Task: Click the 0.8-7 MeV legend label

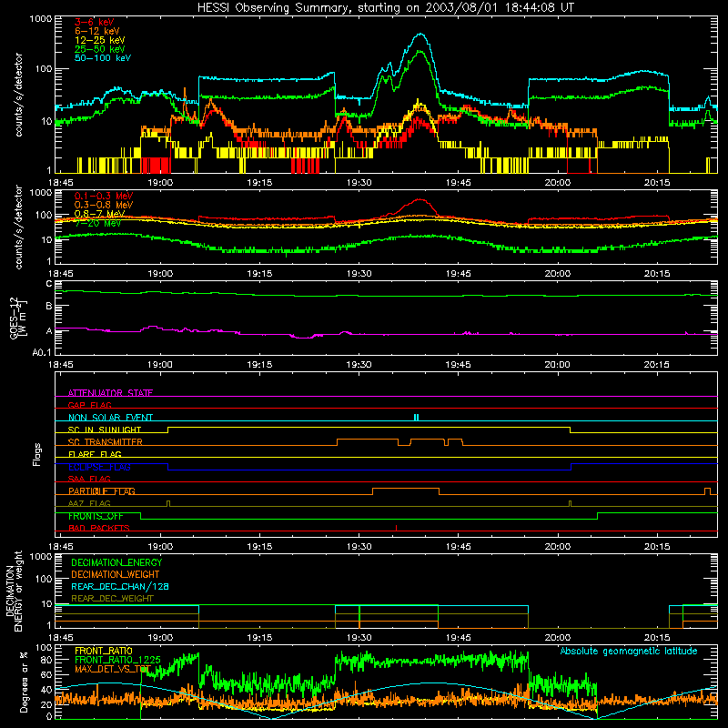Action: pyautogui.click(x=99, y=214)
